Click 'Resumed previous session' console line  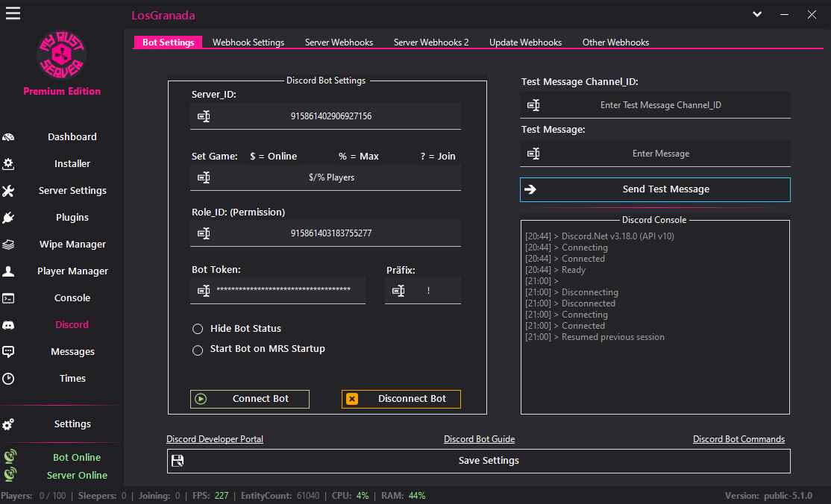[x=612, y=337]
